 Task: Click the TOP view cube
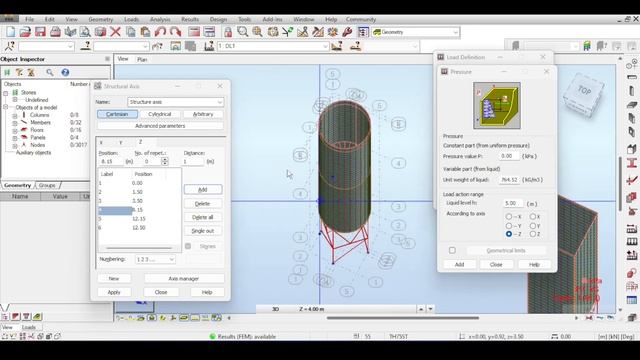pos(584,91)
